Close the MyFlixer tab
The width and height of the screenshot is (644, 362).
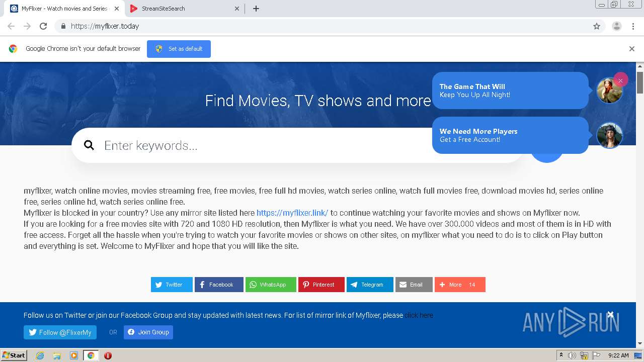[116, 9]
